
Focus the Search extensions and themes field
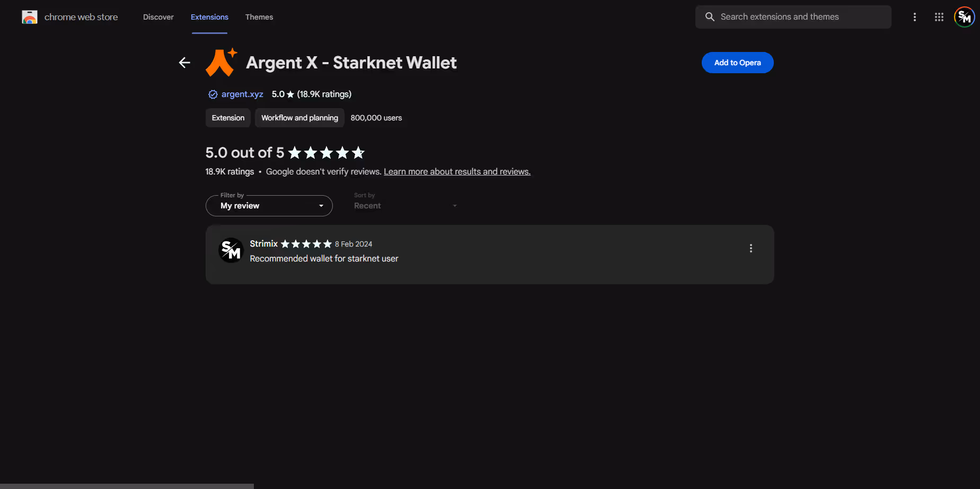[793, 17]
